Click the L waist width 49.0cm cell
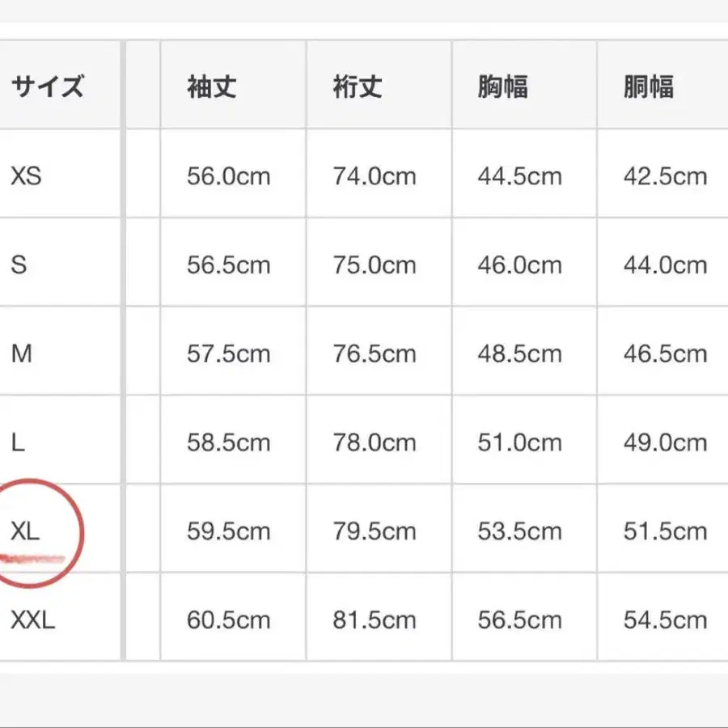Viewport: 728px width, 728px height. 665,442
